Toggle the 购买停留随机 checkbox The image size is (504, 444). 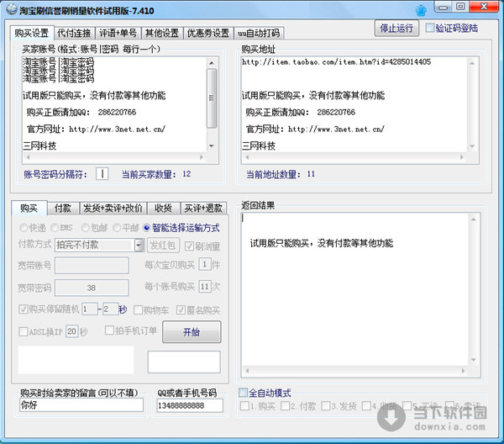point(24,309)
